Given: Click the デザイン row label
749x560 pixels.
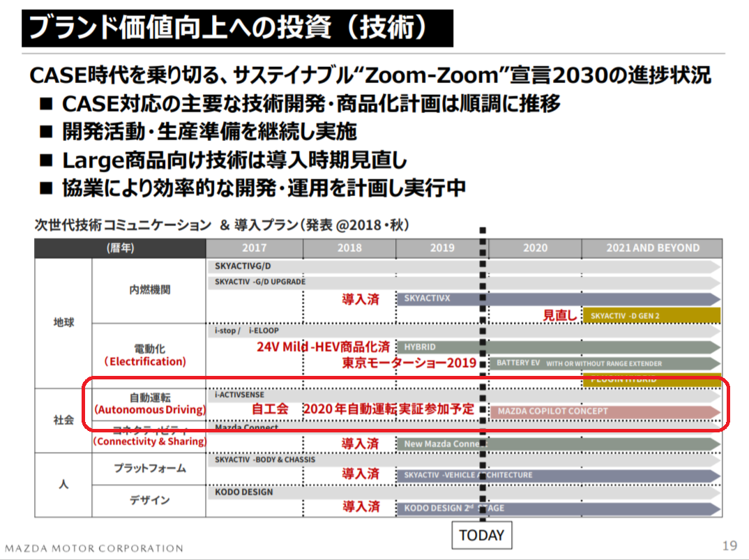Looking at the screenshot, I should pyautogui.click(x=149, y=500).
